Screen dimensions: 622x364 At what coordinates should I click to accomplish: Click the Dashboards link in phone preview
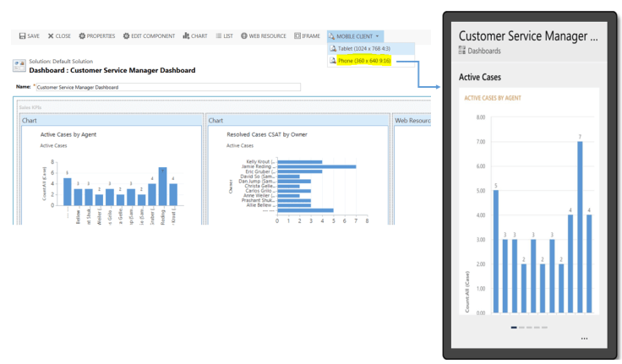[x=484, y=50]
